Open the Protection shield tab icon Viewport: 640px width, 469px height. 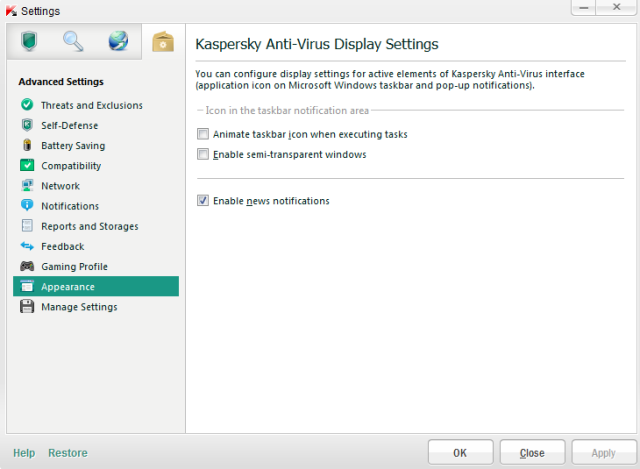[32, 41]
